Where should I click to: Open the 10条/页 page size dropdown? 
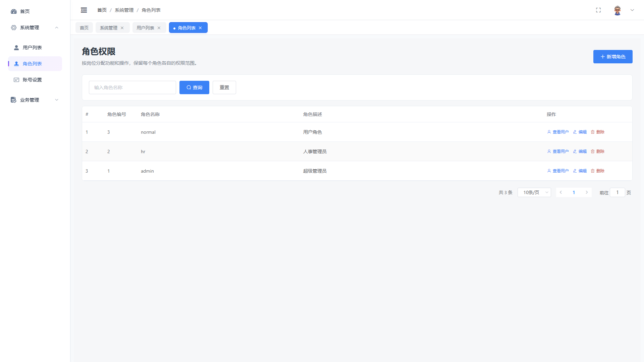534,192
